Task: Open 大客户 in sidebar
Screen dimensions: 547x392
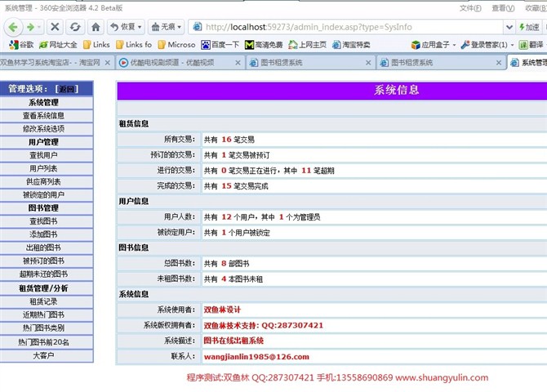Action: click(x=43, y=356)
